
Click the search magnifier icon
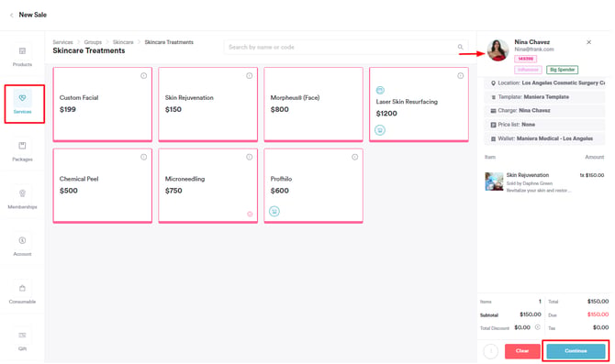point(461,47)
